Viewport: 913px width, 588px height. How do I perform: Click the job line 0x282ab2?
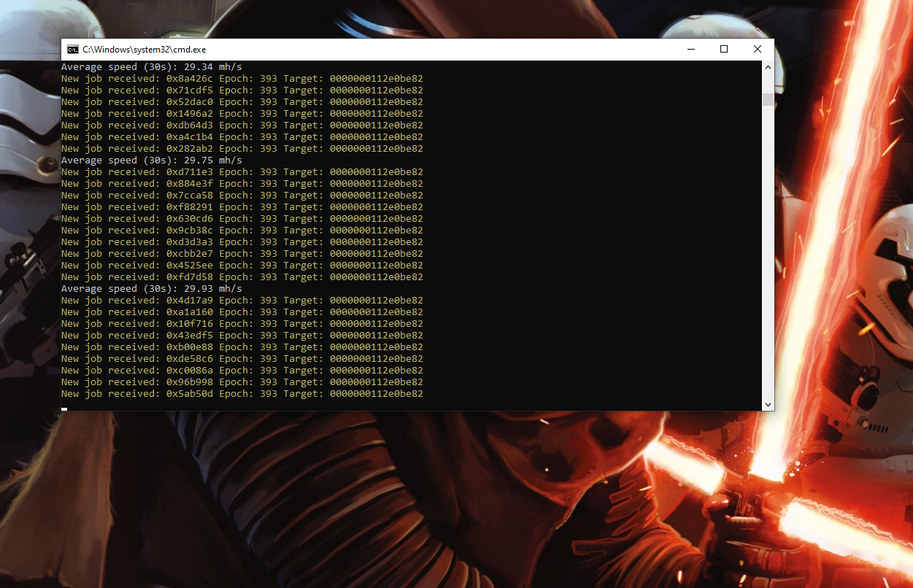[x=242, y=149]
